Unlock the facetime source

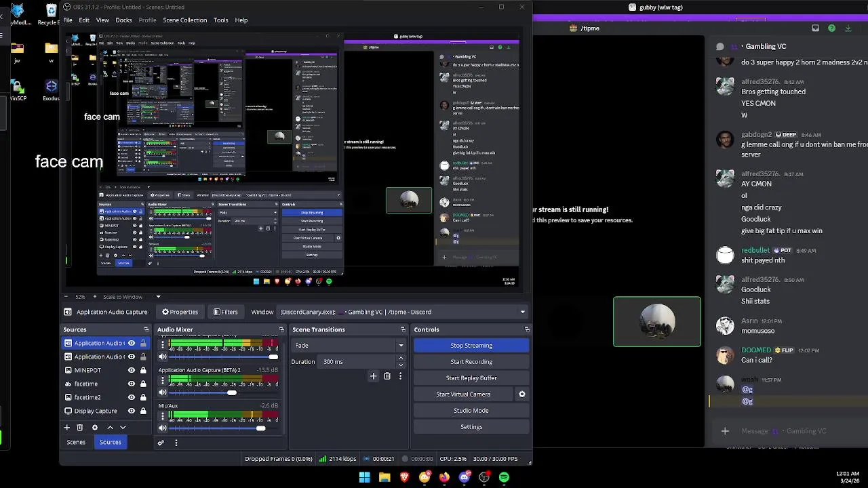coord(143,384)
